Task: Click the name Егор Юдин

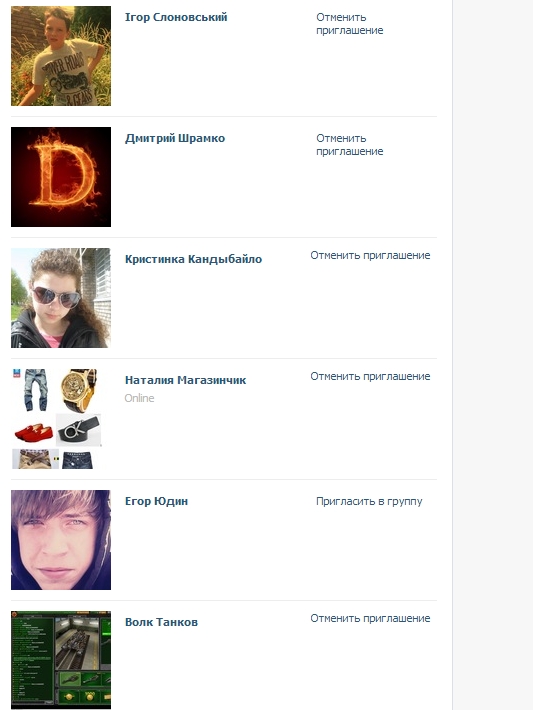Action: [156, 501]
